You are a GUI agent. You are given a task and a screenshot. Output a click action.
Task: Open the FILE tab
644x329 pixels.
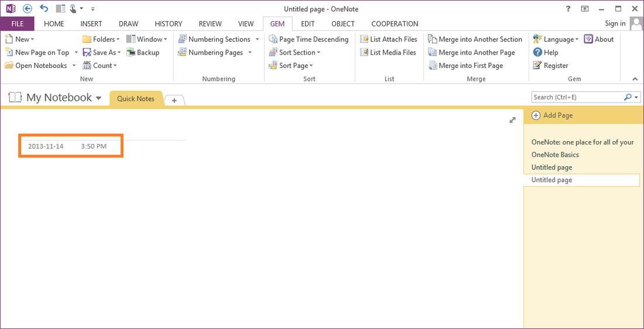tap(17, 24)
